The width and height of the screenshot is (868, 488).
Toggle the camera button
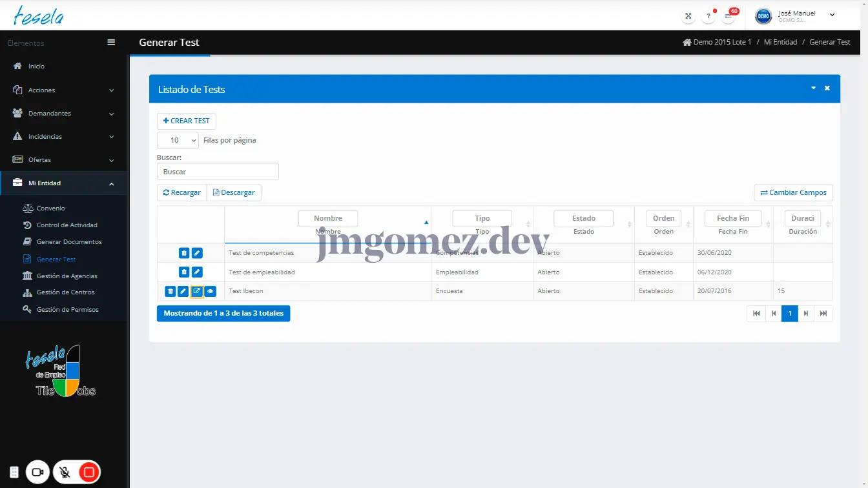[x=37, y=473]
